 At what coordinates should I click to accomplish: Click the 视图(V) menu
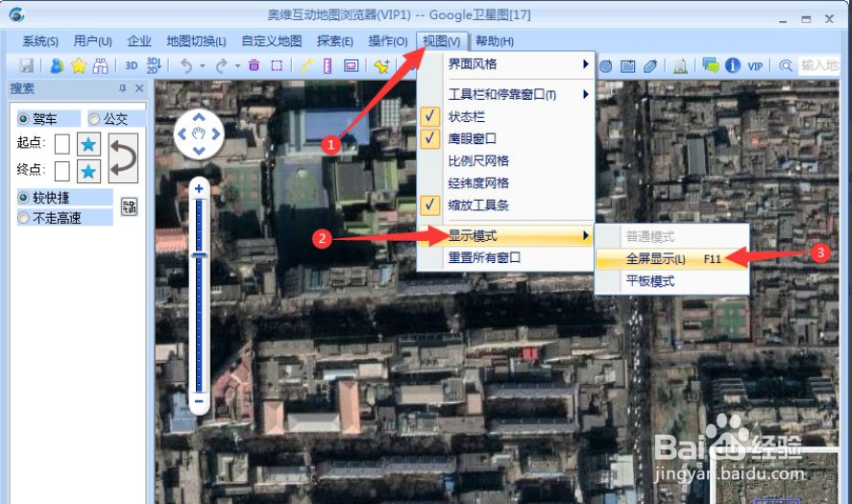[441, 41]
